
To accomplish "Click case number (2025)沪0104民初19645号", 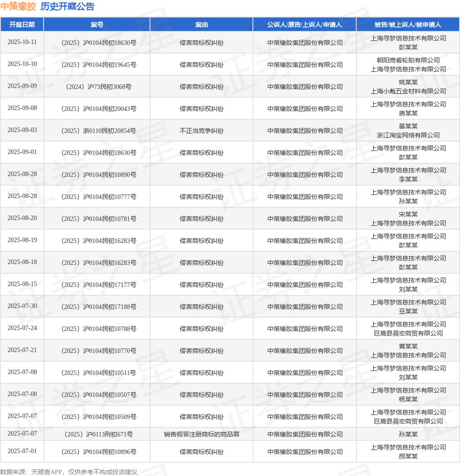I will click(99, 65).
